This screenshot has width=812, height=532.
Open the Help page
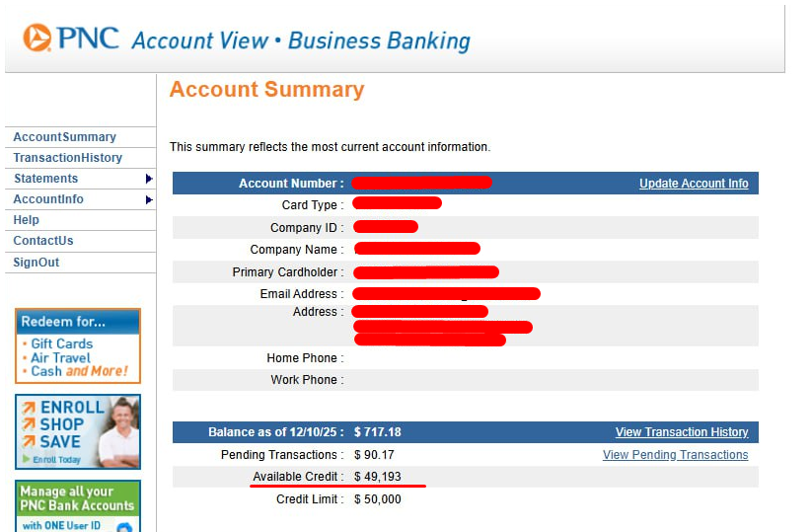pos(26,220)
